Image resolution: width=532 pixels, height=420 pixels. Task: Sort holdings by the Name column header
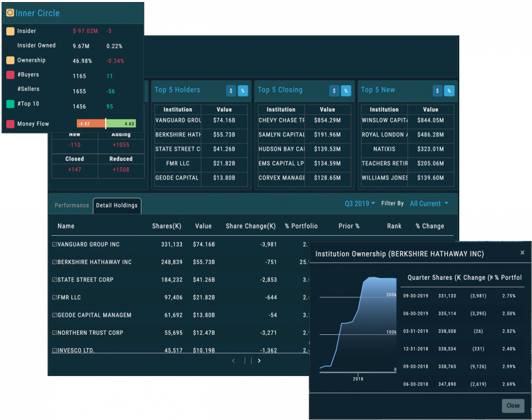[x=66, y=226]
